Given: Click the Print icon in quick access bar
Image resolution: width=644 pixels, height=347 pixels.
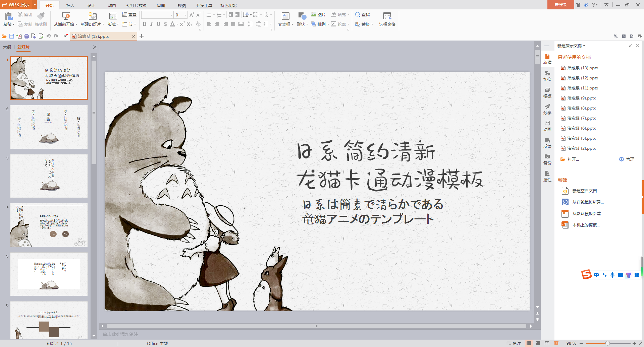Looking at the screenshot, I should (26, 36).
